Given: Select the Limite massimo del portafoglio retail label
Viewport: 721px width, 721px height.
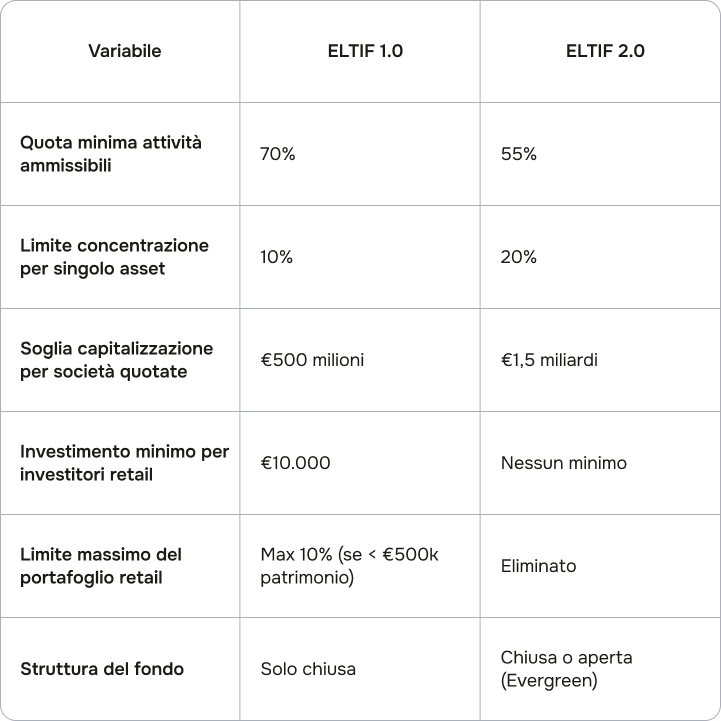Looking at the screenshot, I should point(101,566).
